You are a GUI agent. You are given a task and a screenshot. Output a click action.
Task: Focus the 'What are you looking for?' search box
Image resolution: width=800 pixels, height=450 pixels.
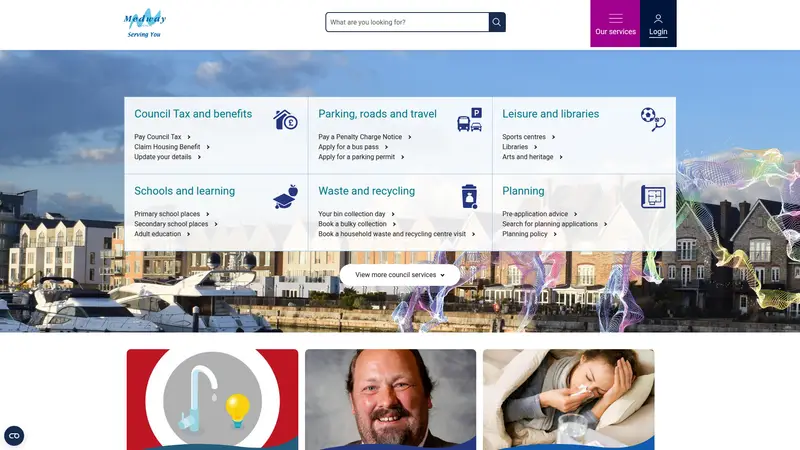click(407, 22)
